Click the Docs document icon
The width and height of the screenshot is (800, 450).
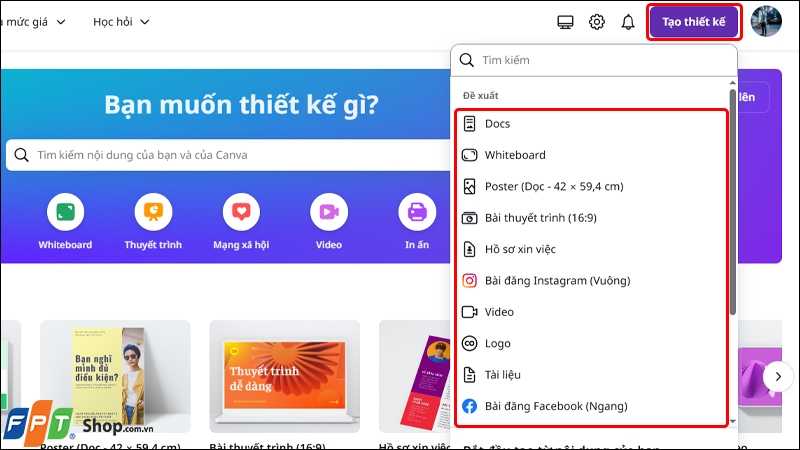point(469,123)
